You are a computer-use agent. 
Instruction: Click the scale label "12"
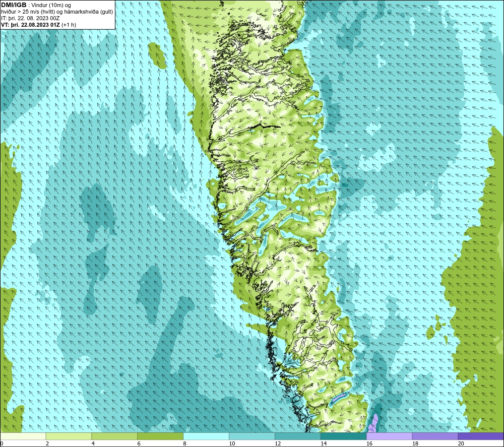(x=278, y=443)
